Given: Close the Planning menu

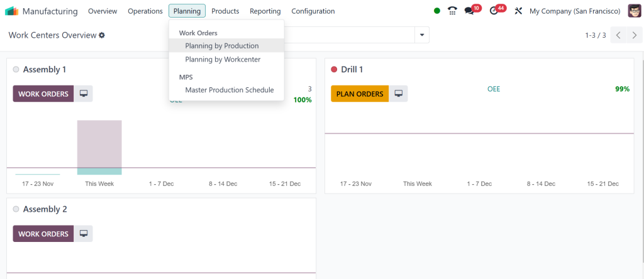Looking at the screenshot, I should [x=187, y=11].
